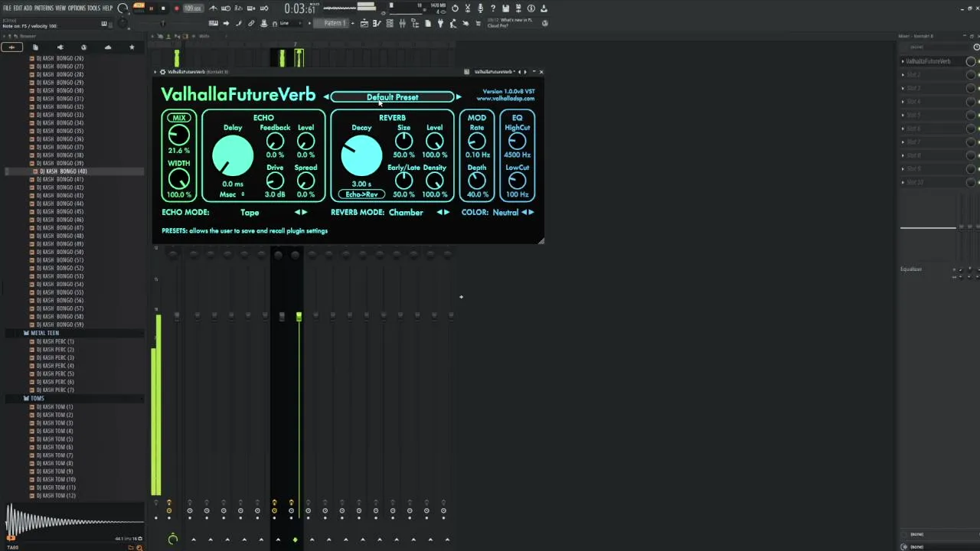Click the save project disk icon
This screenshot has width=980, height=551.
point(505,8)
